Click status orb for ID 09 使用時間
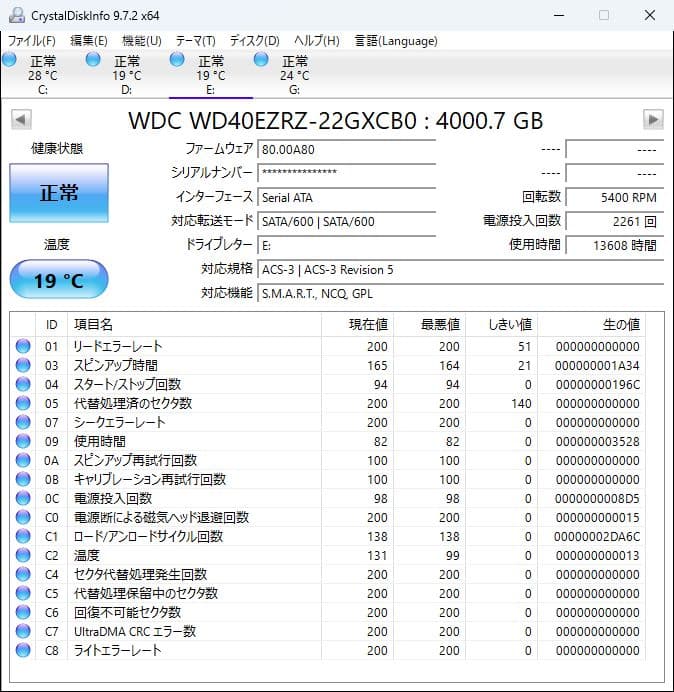 coord(23,441)
